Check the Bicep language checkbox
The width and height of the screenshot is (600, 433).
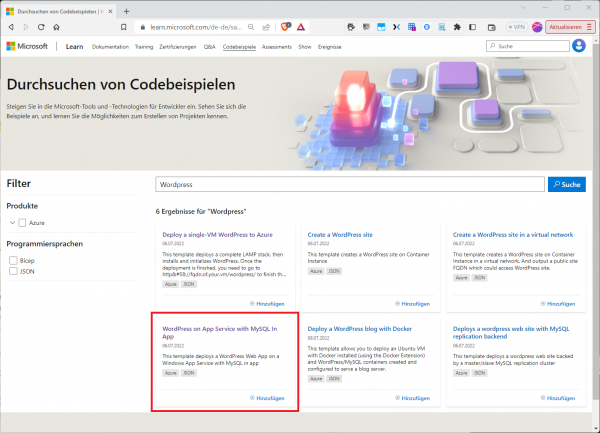point(13,260)
